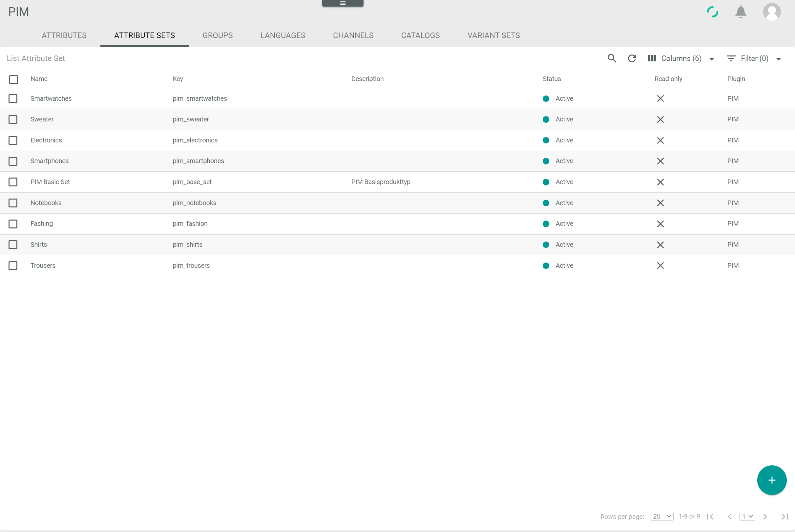Screen dimensions: 795x532
Task: Expand the Filter (0) dropdown arrow
Action: pyautogui.click(x=778, y=59)
